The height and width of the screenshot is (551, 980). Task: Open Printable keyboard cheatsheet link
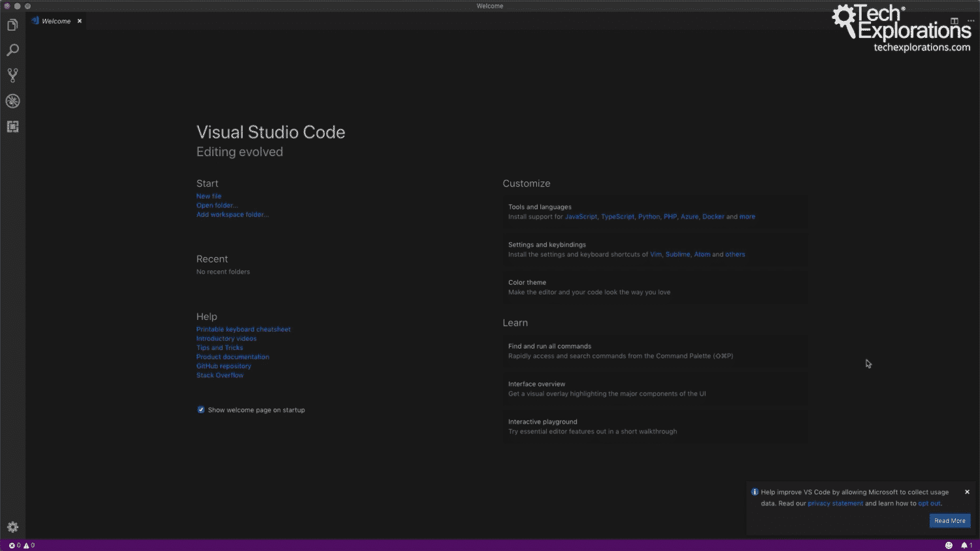243,329
